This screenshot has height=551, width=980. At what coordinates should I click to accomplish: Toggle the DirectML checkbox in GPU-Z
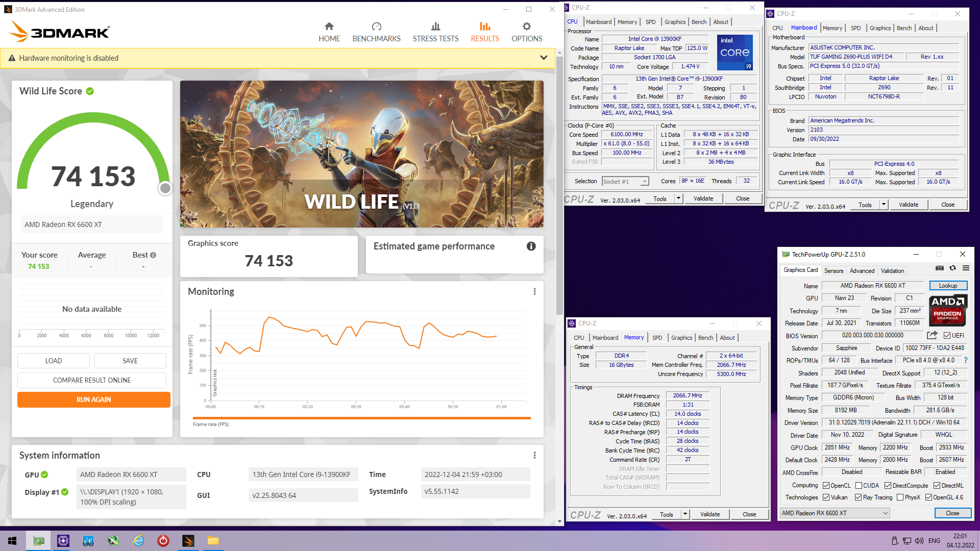pos(937,486)
